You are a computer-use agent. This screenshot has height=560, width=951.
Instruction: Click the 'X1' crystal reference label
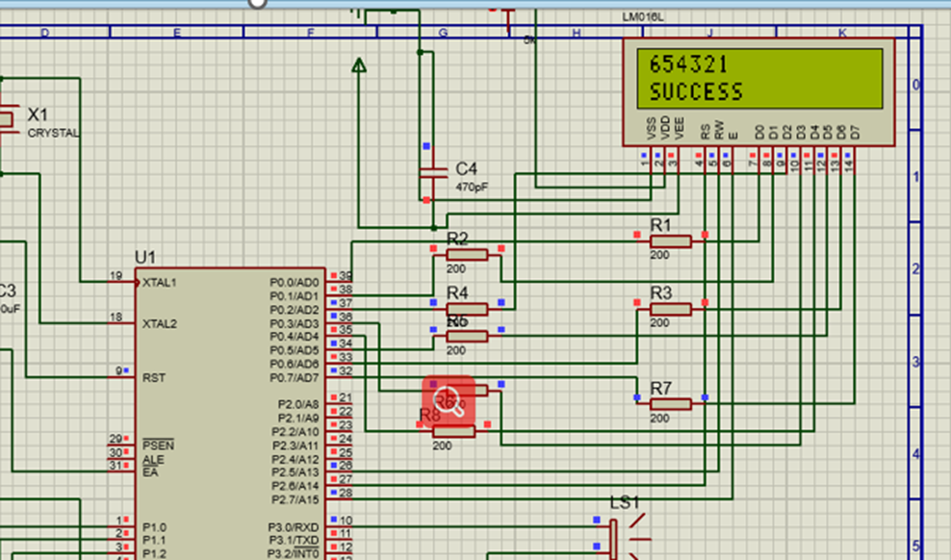[38, 114]
